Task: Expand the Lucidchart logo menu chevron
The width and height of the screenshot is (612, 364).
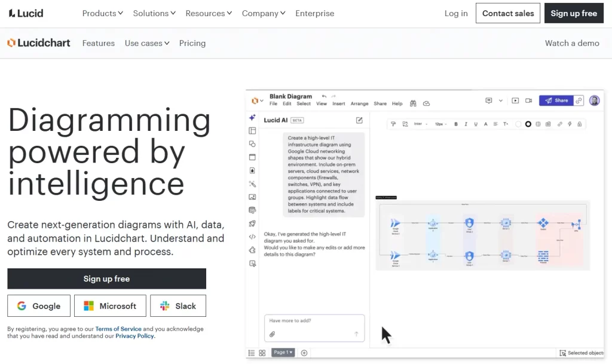Action: tap(262, 100)
